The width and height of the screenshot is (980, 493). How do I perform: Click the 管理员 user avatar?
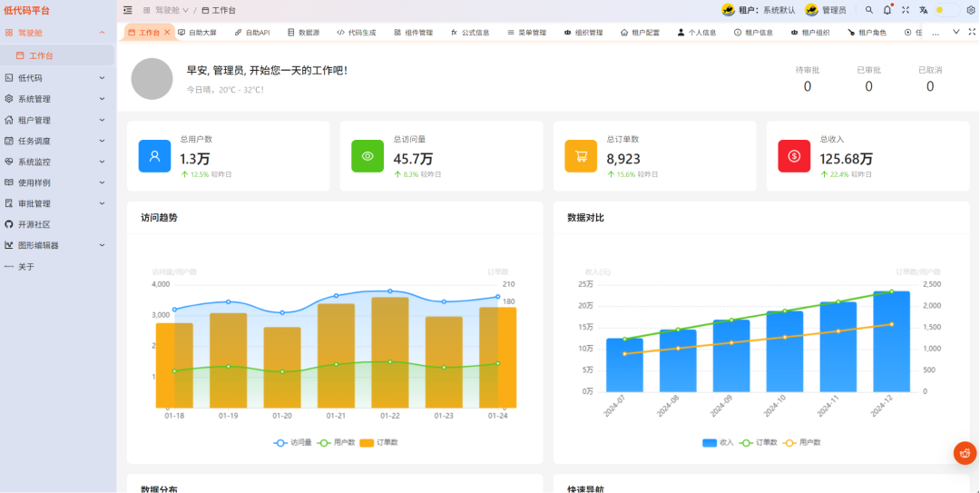pos(811,10)
